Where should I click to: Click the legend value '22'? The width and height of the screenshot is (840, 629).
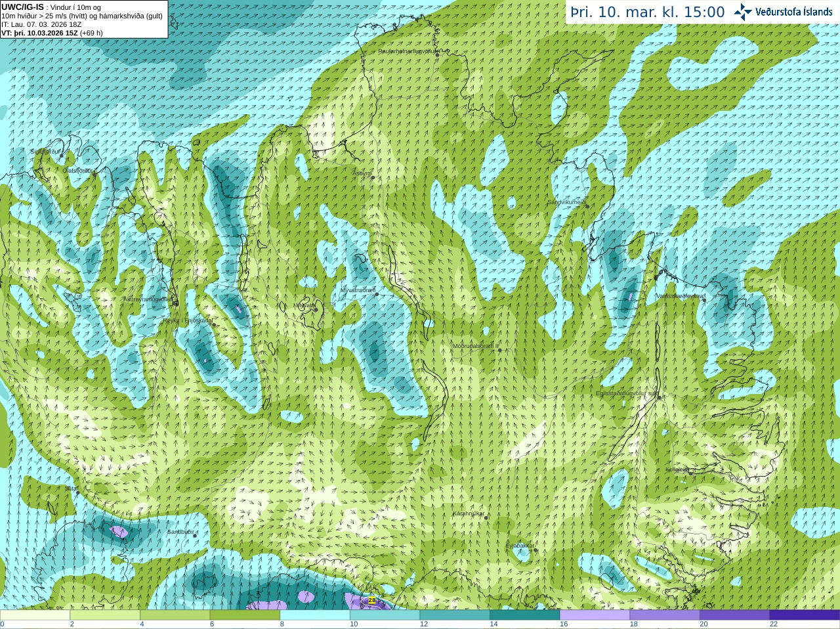tap(774, 624)
